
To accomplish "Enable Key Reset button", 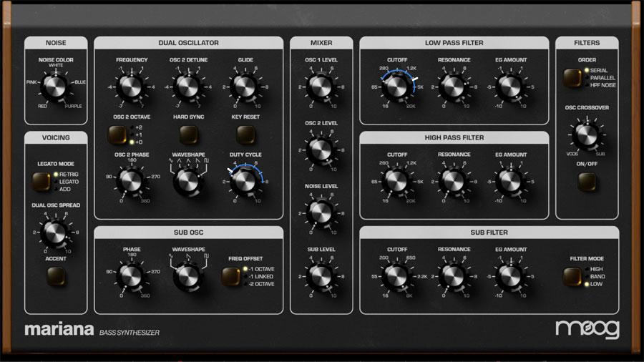I will [245, 134].
